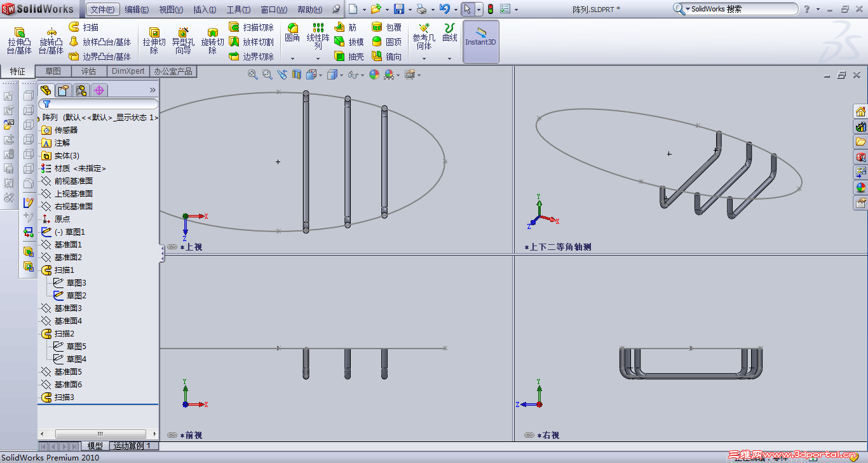
Task: Select 扫描1 in the feature tree
Action: [x=58, y=270]
